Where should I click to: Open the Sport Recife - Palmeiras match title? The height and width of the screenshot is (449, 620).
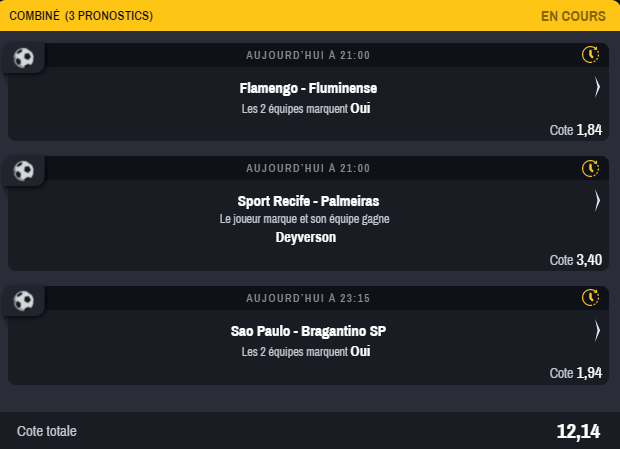coord(308,201)
